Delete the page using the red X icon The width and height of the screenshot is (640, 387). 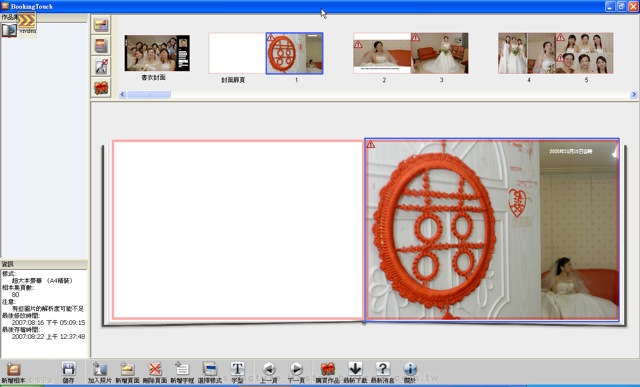tap(155, 369)
